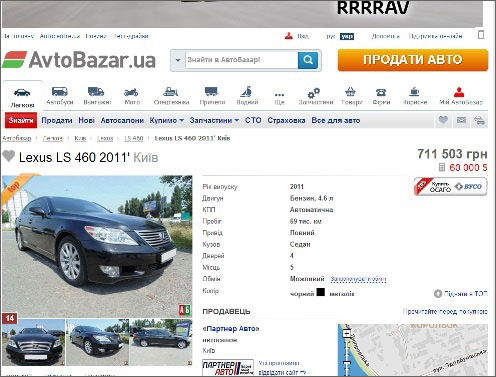Toggle favorite heart next to Lexus title
Viewport: 496px width, 377px height.
9,156
